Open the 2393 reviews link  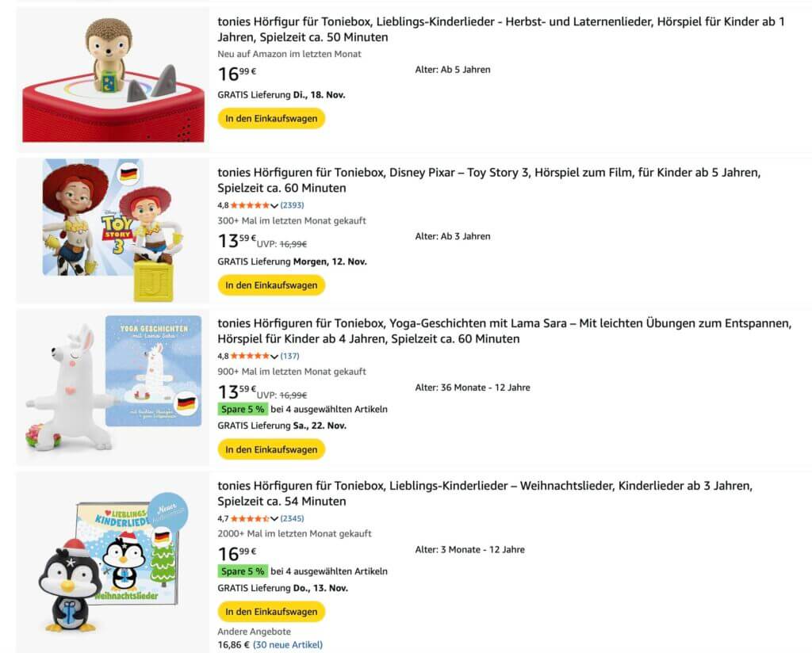pyautogui.click(x=295, y=205)
